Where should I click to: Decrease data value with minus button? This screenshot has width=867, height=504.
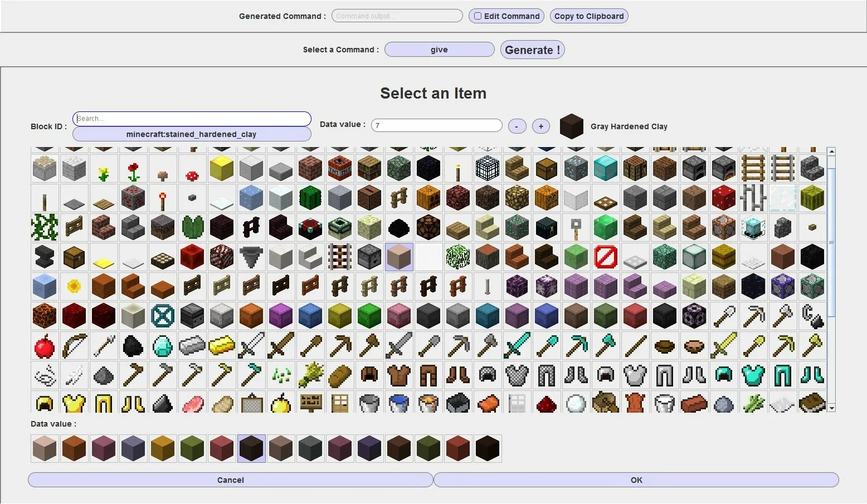[x=517, y=126]
